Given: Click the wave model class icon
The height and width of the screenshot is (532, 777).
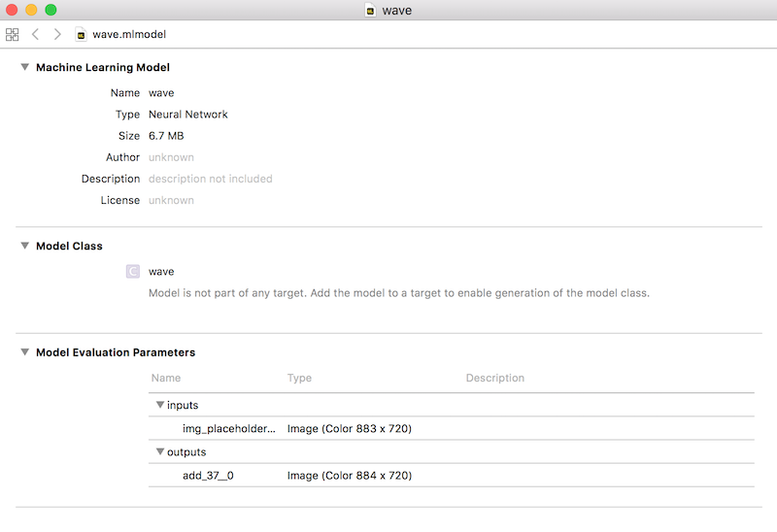Looking at the screenshot, I should (x=133, y=272).
